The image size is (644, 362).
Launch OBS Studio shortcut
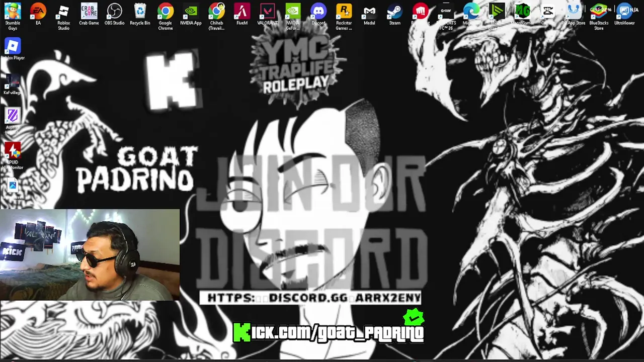tap(114, 14)
